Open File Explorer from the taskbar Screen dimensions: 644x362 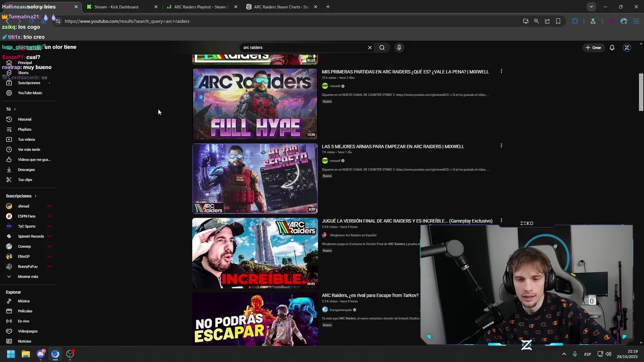[x=26, y=354]
